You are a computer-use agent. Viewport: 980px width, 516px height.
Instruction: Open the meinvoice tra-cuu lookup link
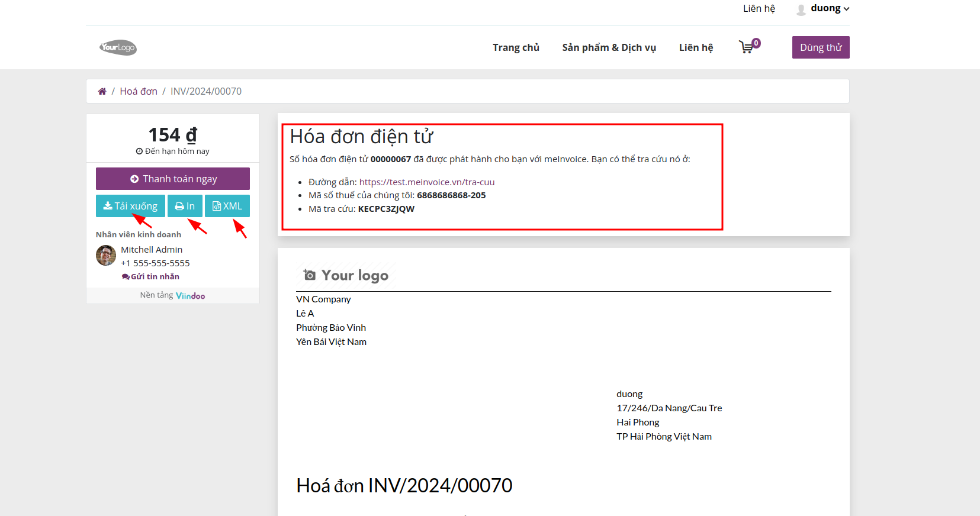pos(426,182)
